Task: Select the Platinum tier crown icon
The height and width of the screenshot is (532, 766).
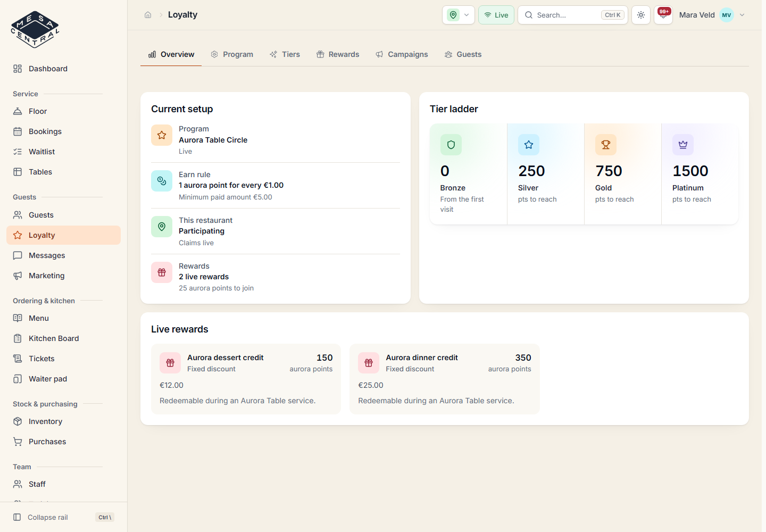Action: 683,145
